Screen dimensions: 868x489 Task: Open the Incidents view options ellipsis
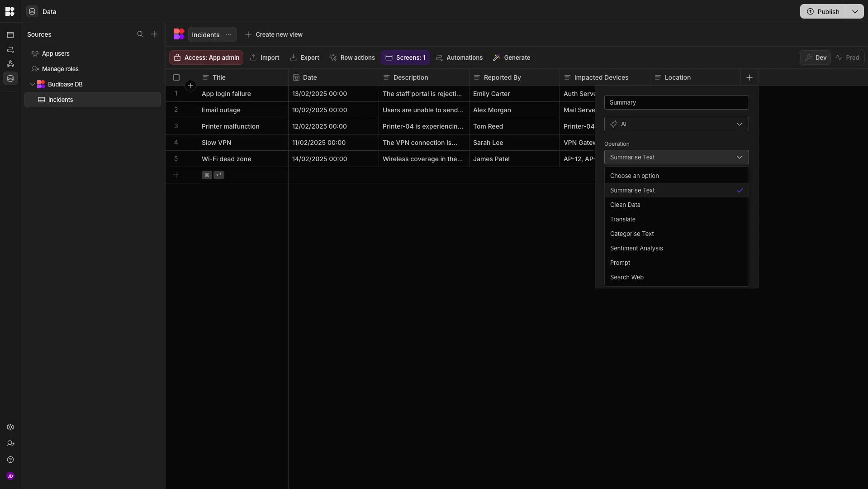click(228, 35)
